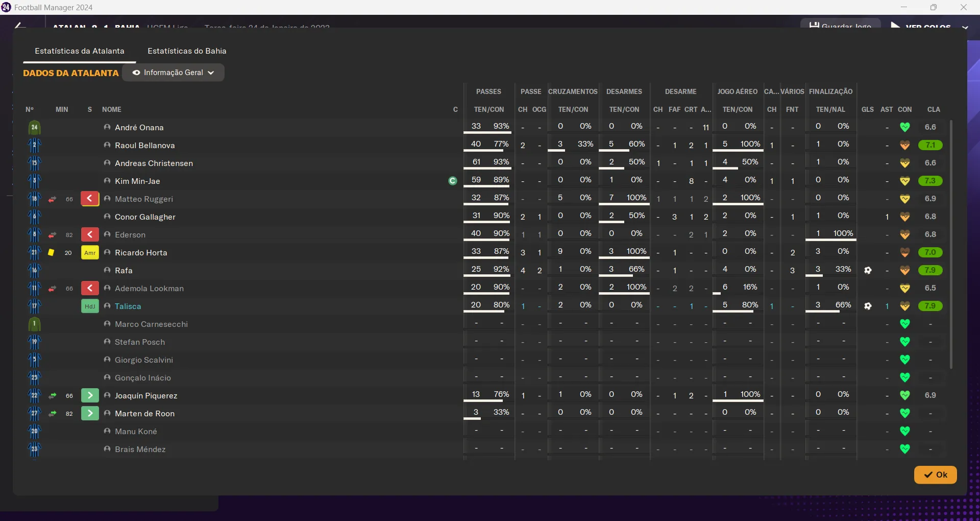Sort by the MIN column header

coord(62,109)
